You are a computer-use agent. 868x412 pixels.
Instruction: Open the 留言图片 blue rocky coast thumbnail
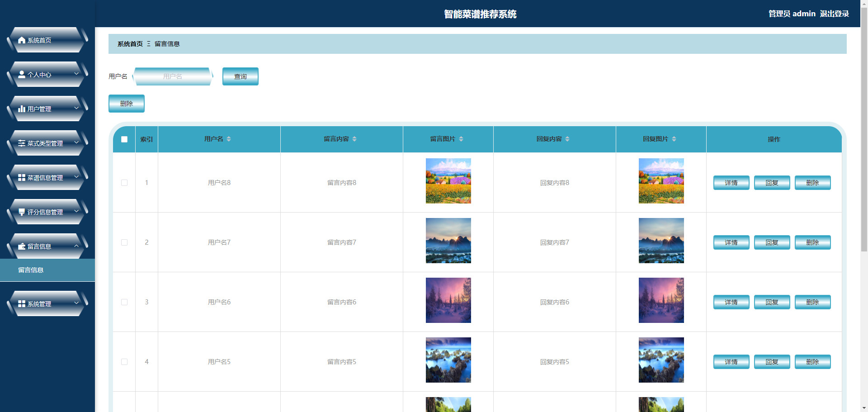tap(448, 360)
